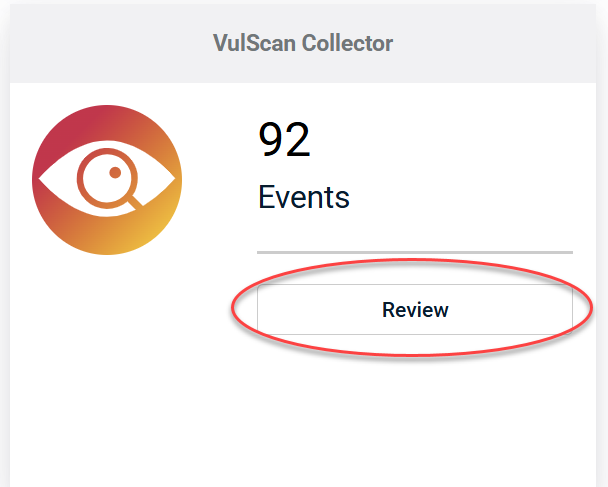Click the VulScan eye logo icon
The width and height of the screenshot is (608, 487).
pyautogui.click(x=107, y=180)
